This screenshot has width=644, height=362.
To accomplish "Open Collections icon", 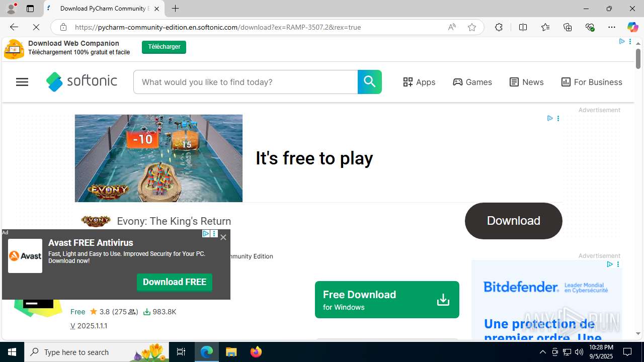I will tap(568, 27).
